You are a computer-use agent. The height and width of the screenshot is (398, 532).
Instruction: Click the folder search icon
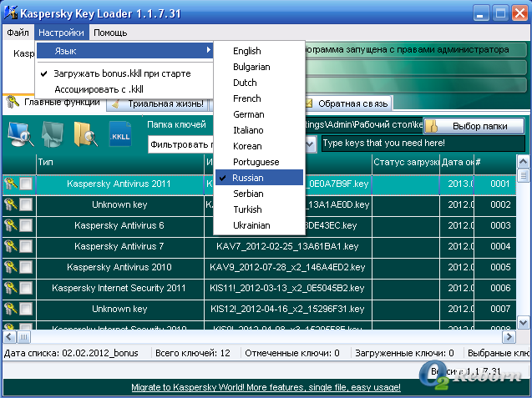(85, 134)
